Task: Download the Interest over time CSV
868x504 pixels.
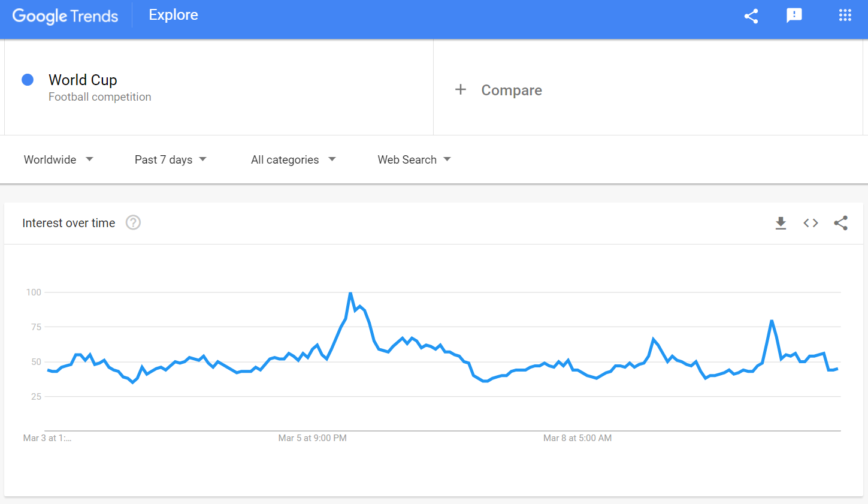Action: pos(781,223)
